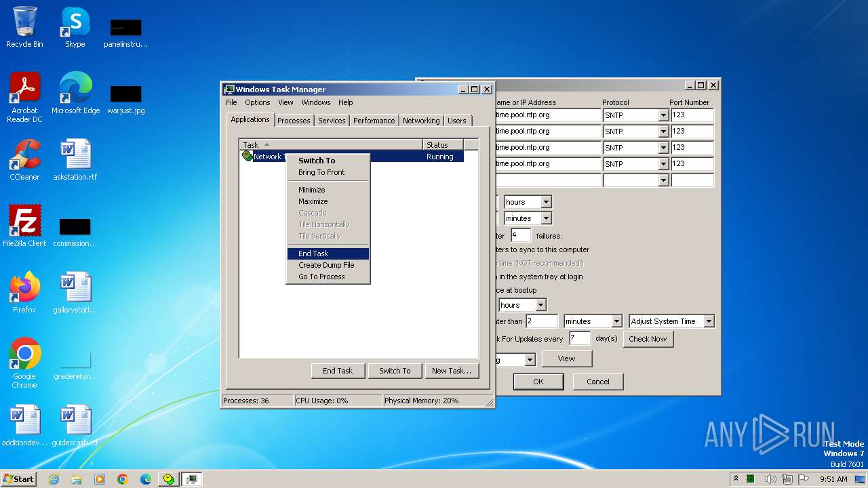Open gallerystati... document icon
Image resolution: width=868 pixels, height=488 pixels.
click(75, 293)
